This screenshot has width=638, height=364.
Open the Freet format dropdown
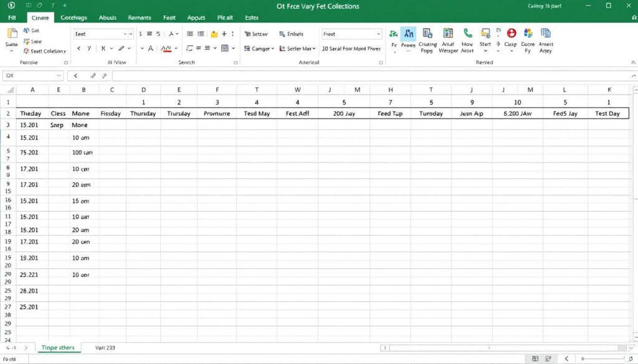tap(378, 34)
